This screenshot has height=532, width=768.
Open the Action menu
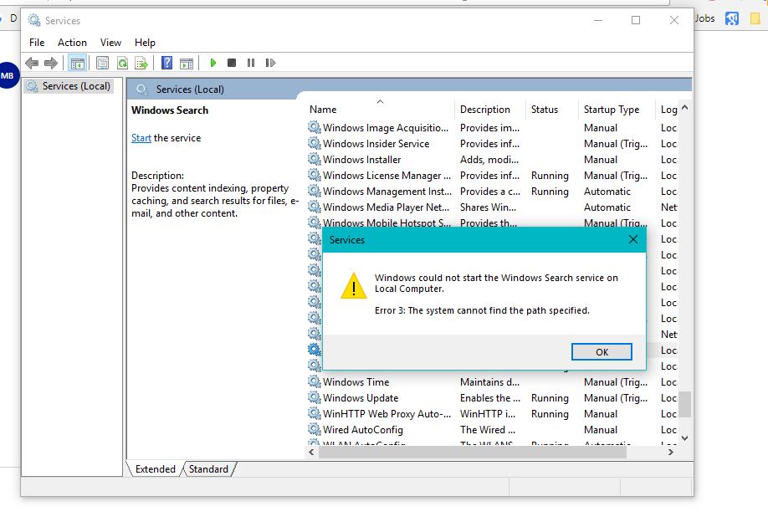pos(72,43)
